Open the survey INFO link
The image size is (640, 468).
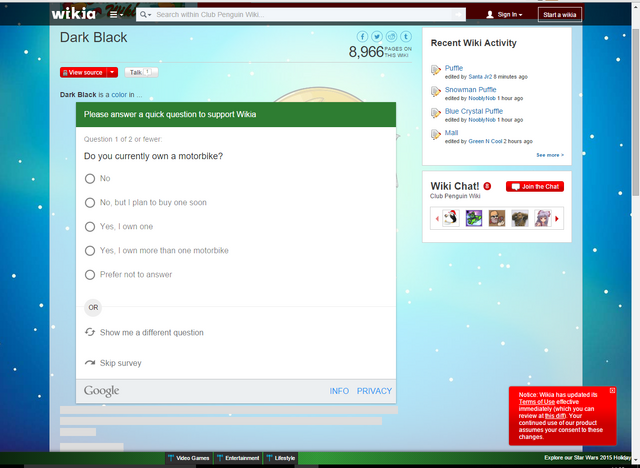pyautogui.click(x=339, y=391)
